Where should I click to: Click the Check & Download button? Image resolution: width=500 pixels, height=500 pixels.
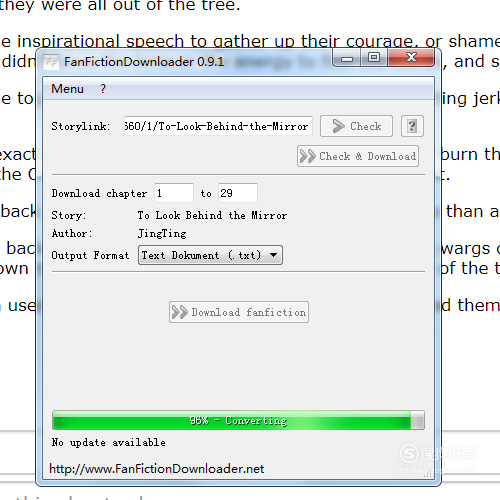(x=358, y=156)
